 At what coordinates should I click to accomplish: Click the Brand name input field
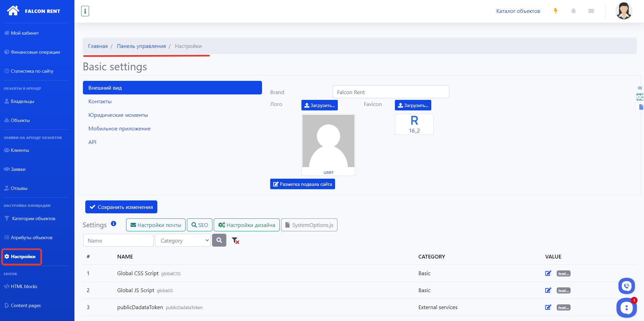(x=391, y=92)
